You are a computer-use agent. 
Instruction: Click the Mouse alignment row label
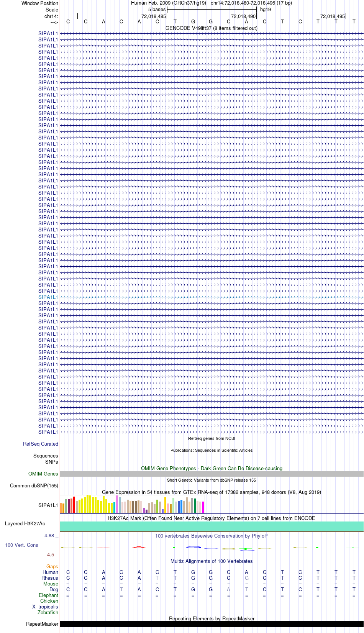[x=51, y=584]
